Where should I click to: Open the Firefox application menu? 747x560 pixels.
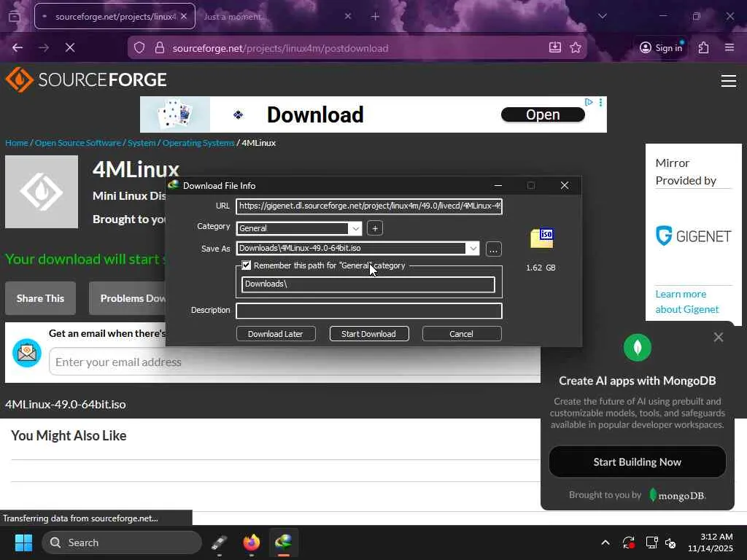[729, 47]
